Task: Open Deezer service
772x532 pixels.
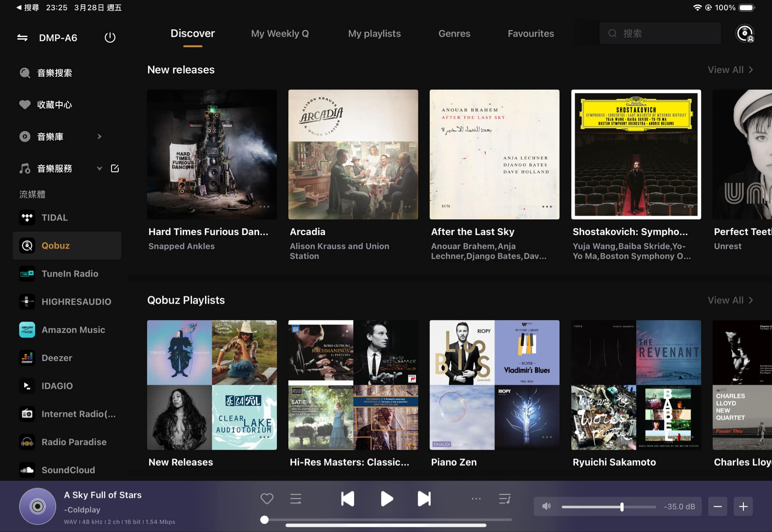Action: click(67, 358)
